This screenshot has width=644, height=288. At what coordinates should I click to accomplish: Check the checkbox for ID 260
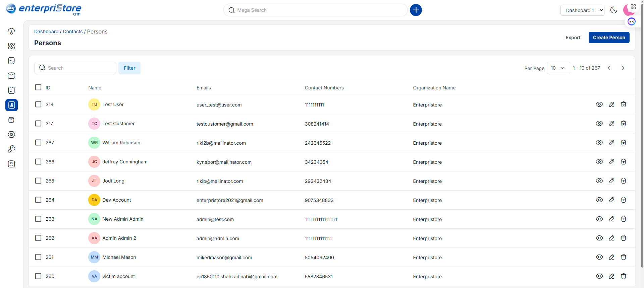38,276
